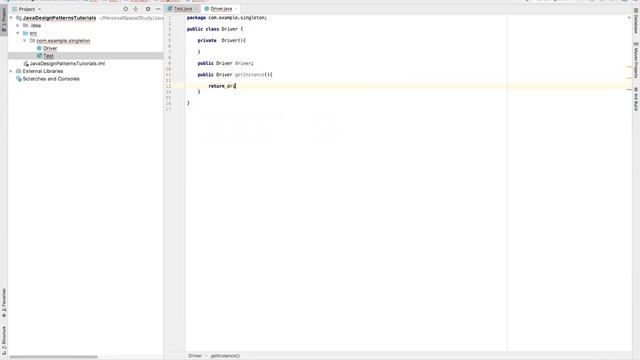This screenshot has height=360, width=640.
Task: Click the getInstance() breadcrumb
Action: click(x=225, y=356)
